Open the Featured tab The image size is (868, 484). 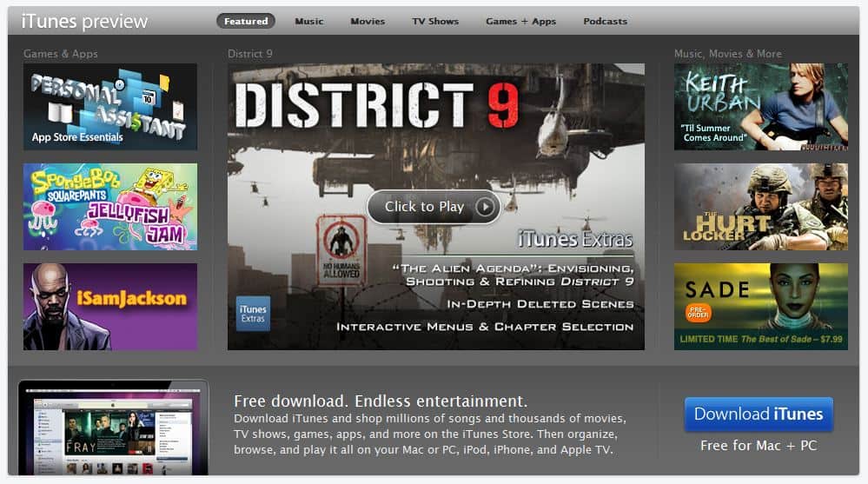246,22
